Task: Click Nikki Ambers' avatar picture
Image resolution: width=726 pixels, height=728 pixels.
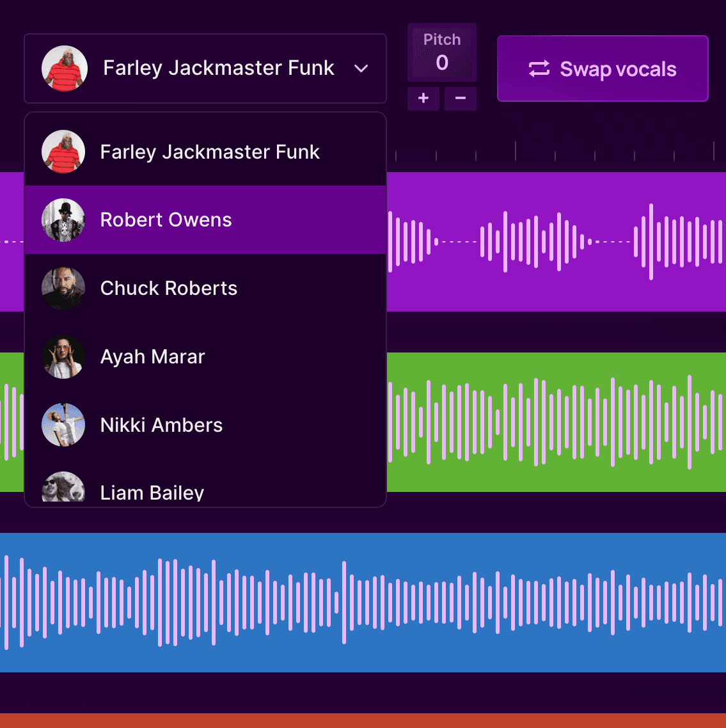Action: click(x=63, y=425)
